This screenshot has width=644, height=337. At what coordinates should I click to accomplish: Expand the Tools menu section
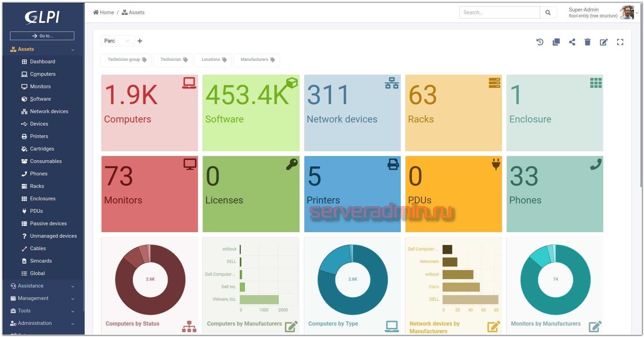[43, 311]
